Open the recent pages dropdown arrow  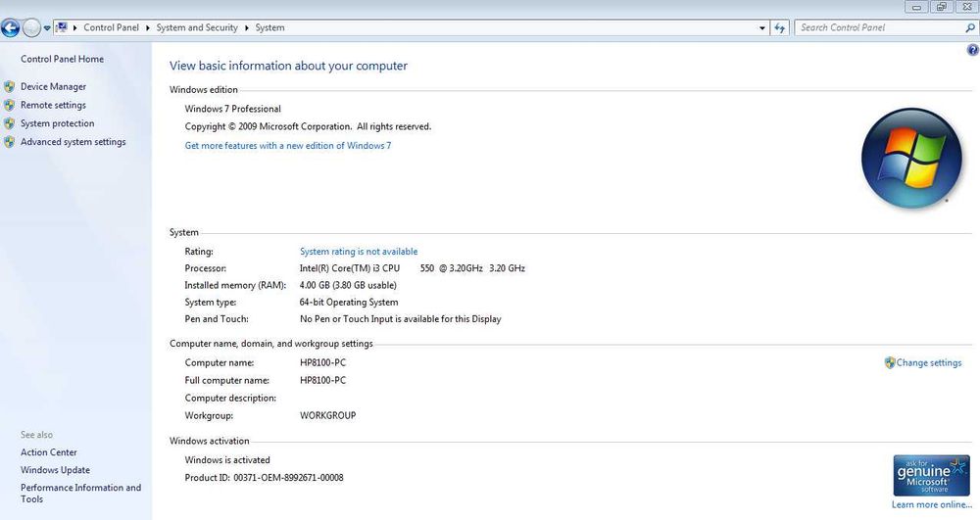point(47,28)
